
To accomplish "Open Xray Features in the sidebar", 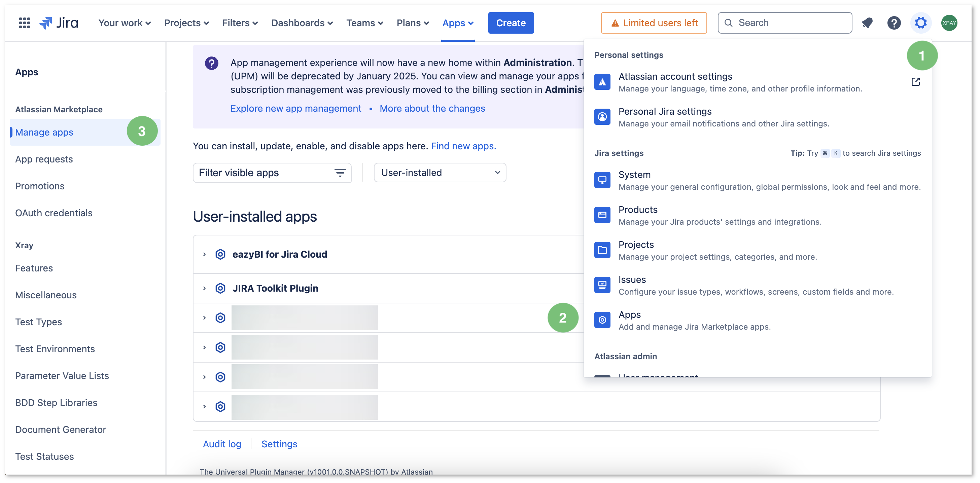I will (34, 268).
